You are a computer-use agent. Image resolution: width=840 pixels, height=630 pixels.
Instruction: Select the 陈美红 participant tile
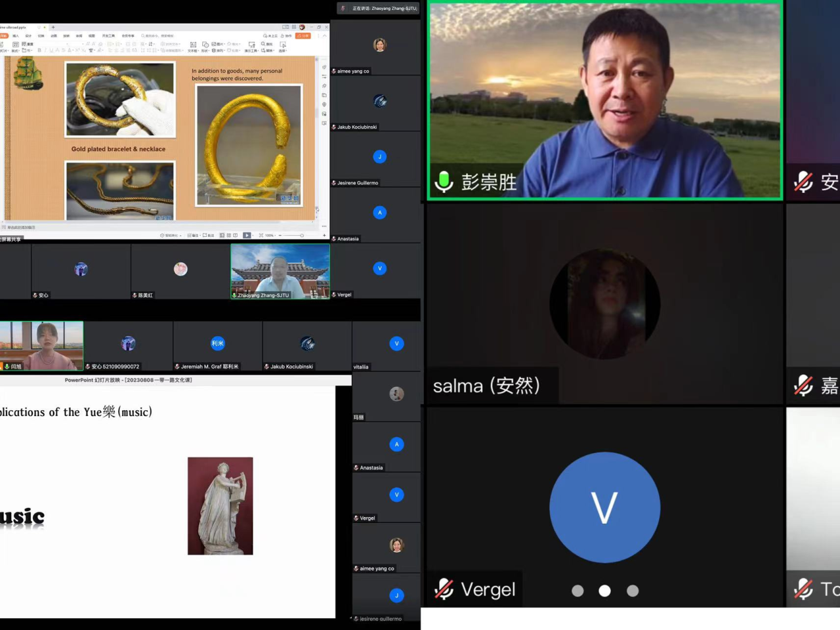click(x=180, y=272)
